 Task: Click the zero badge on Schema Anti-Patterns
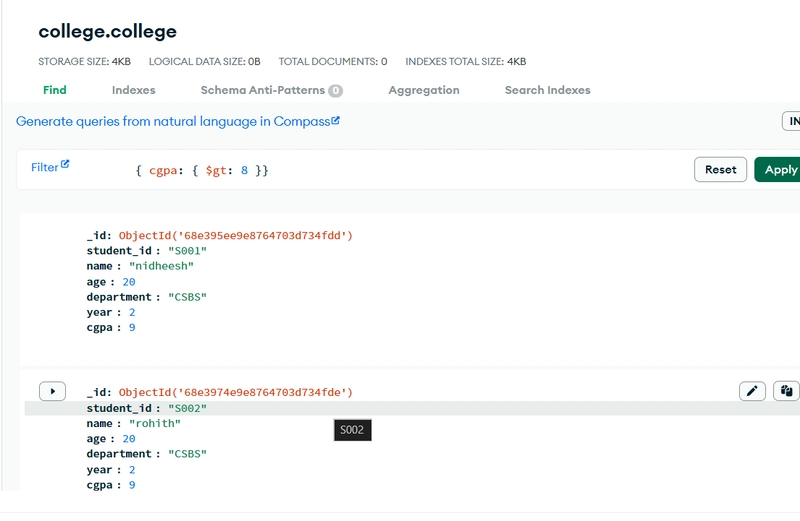click(336, 91)
